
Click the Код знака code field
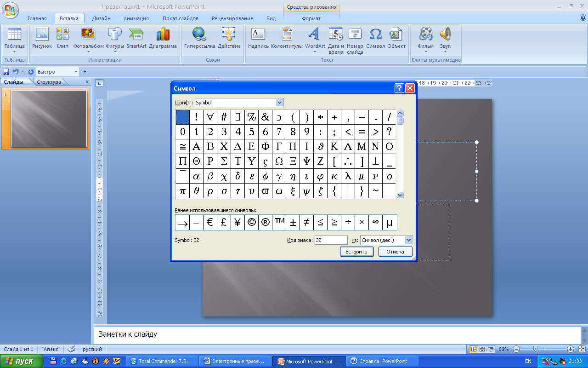[331, 240]
